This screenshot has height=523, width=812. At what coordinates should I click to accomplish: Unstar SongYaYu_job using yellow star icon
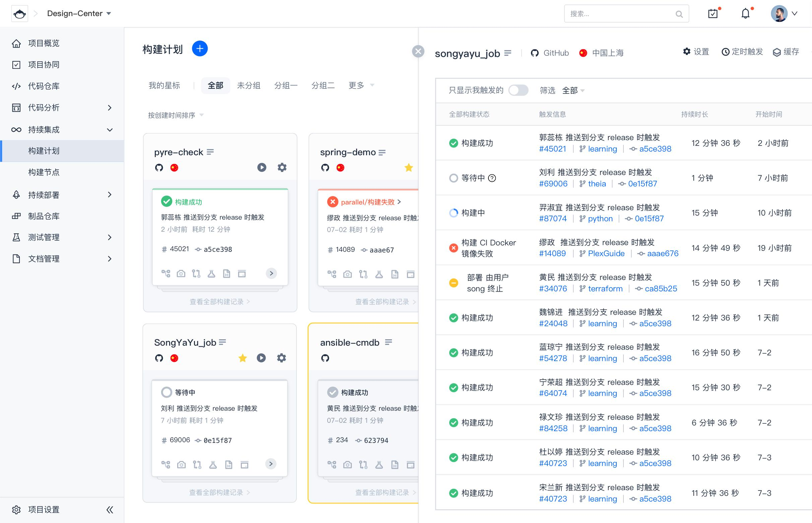[243, 358]
